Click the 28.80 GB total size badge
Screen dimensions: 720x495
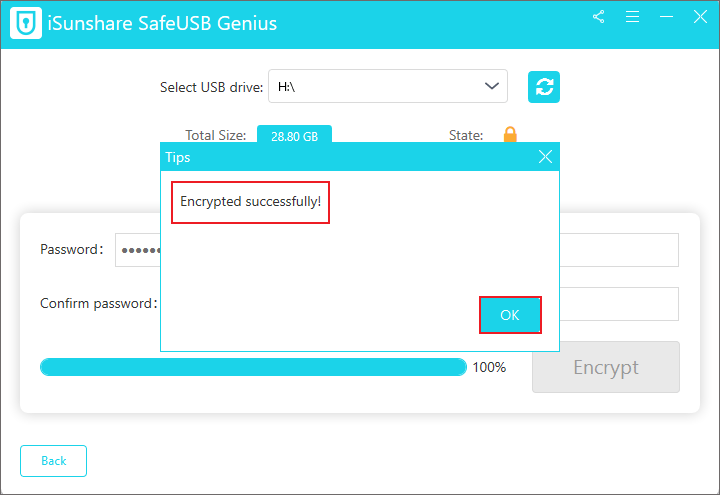(294, 135)
